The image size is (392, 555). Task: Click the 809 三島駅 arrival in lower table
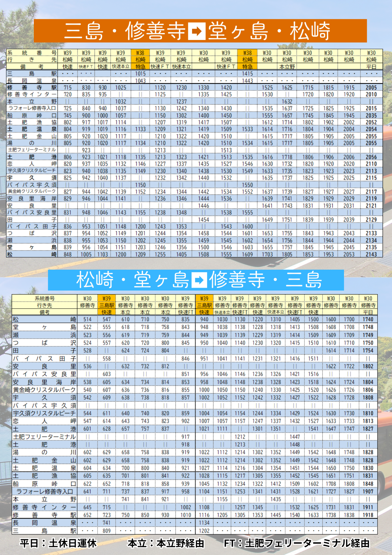[107, 531]
